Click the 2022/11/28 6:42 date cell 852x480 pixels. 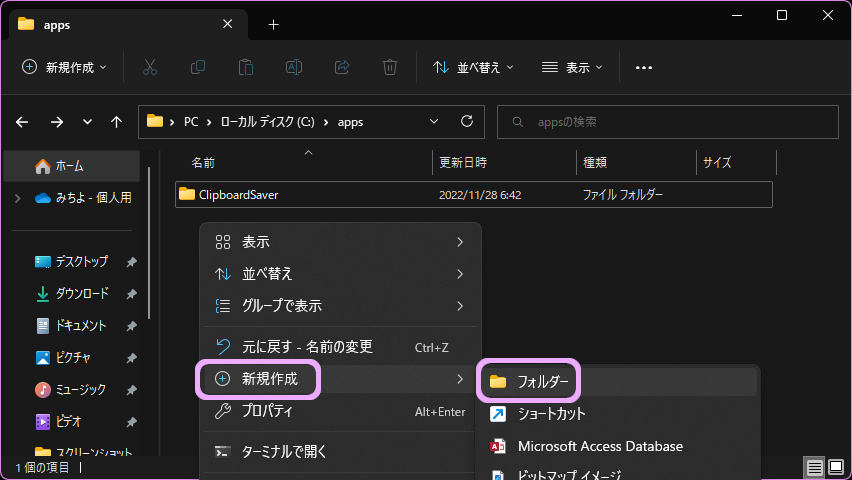(x=480, y=195)
